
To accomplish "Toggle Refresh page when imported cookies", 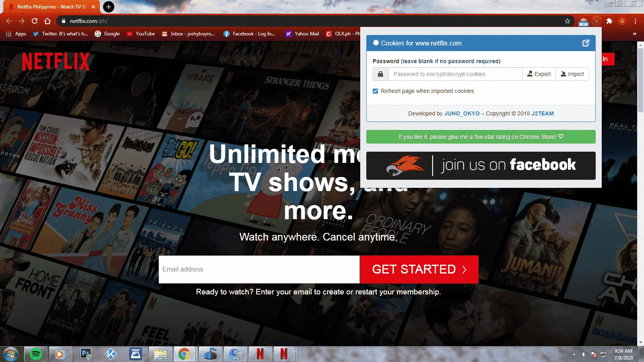I will click(x=376, y=91).
